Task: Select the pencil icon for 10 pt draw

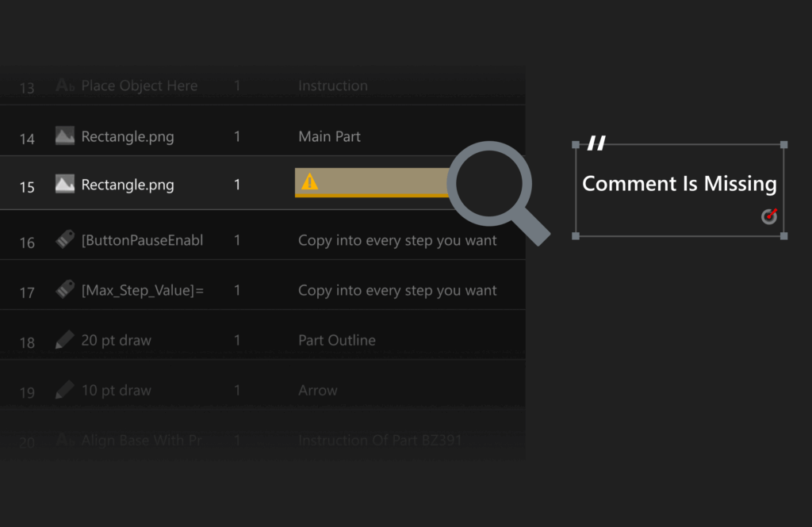Action: [x=65, y=390]
